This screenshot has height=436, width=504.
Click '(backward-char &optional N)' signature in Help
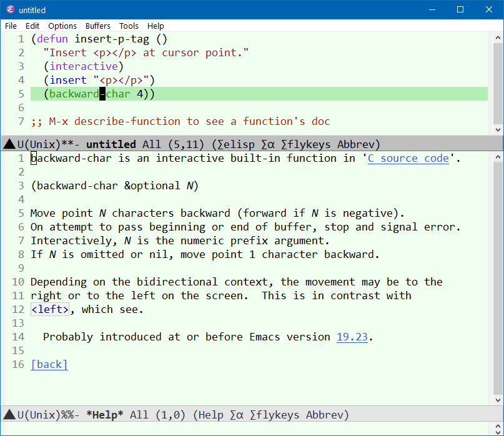click(x=114, y=186)
